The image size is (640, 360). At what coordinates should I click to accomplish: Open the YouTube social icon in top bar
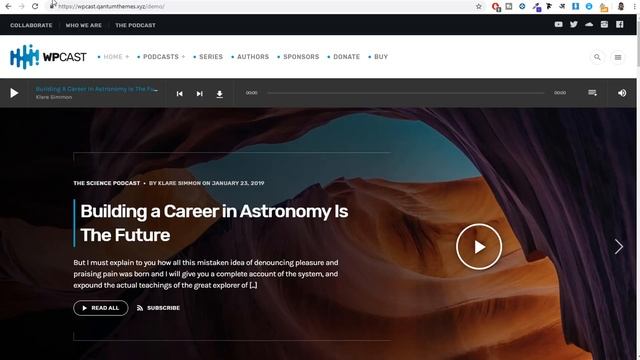coord(558,24)
